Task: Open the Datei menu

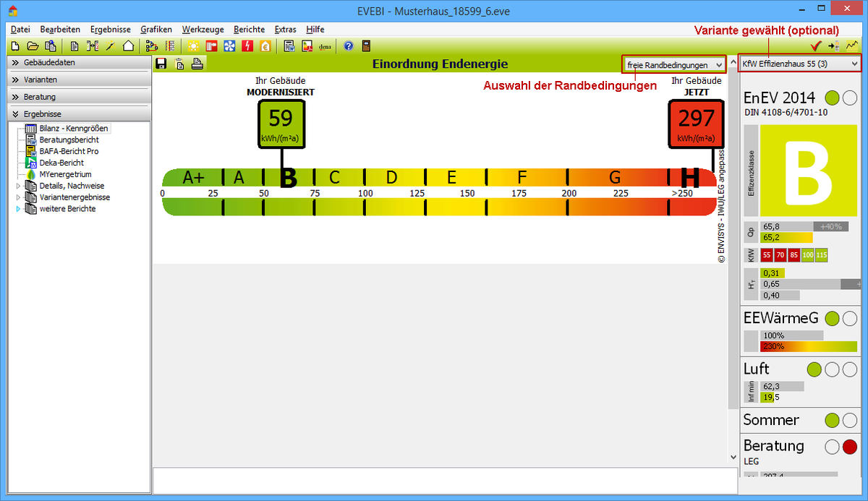Action: point(20,30)
